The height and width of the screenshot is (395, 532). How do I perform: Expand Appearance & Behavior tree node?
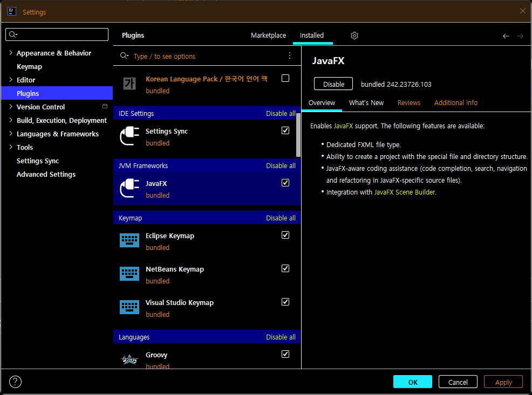(10, 53)
